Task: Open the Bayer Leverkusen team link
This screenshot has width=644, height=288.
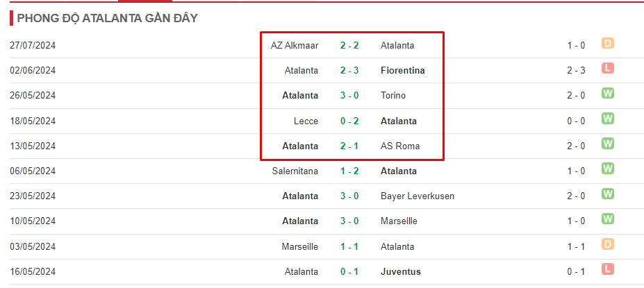Action: click(418, 196)
